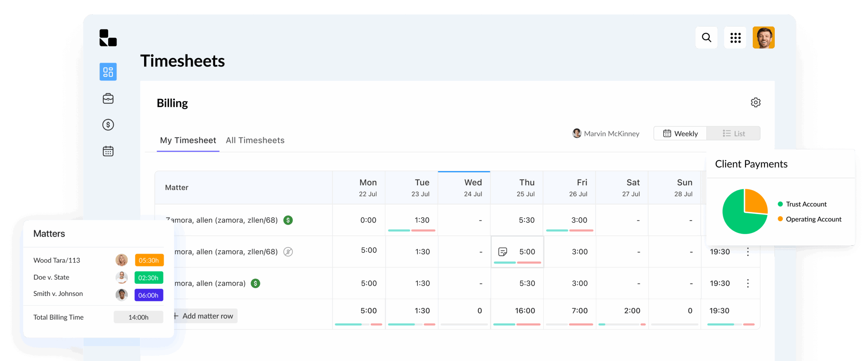Viewport: 868px width, 361px height.
Task: Open the three-dot menu for second row
Action: pyautogui.click(x=748, y=252)
